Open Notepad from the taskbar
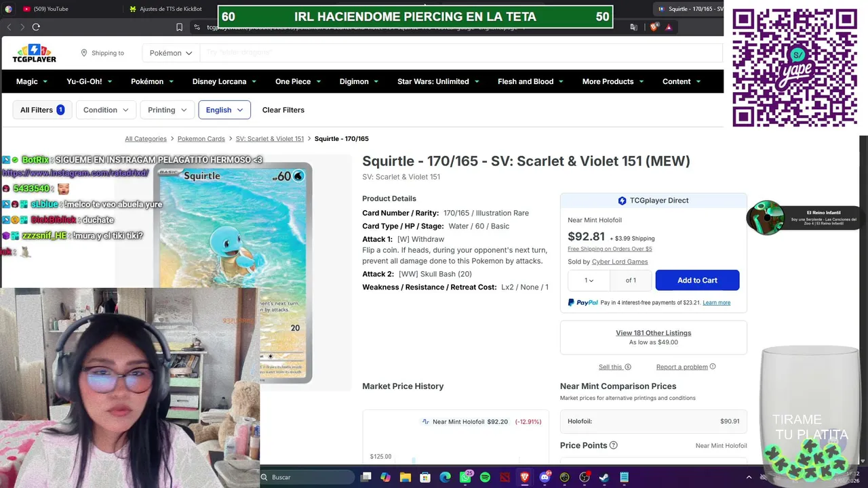Image resolution: width=868 pixels, height=488 pixels. tap(624, 477)
